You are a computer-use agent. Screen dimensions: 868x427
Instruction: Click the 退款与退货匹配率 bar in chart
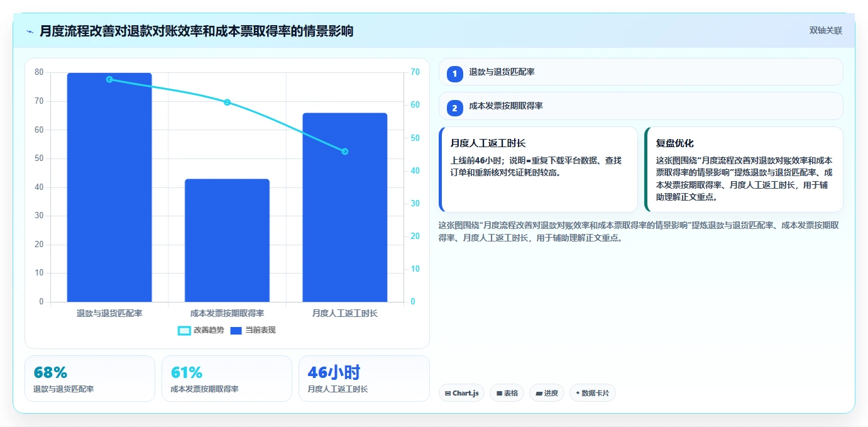click(109, 187)
